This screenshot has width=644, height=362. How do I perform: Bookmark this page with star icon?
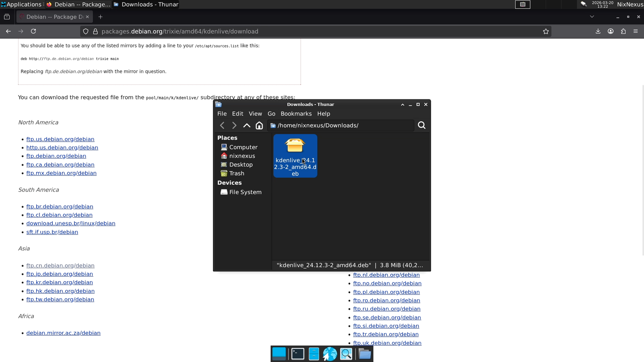(x=546, y=31)
